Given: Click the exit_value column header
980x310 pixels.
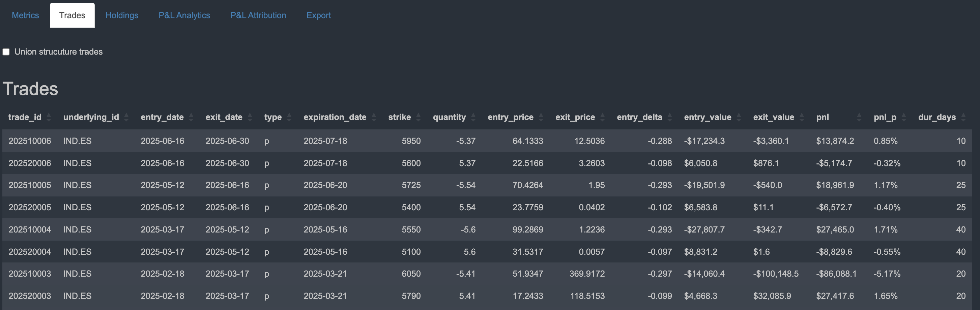Looking at the screenshot, I should pyautogui.click(x=773, y=117).
